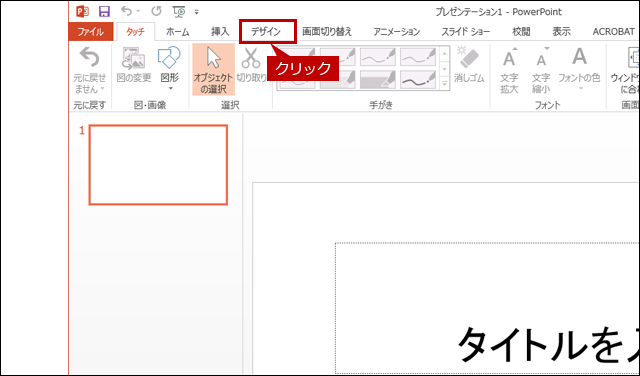Start slideshow from quick access toolbar icon

pyautogui.click(x=179, y=12)
